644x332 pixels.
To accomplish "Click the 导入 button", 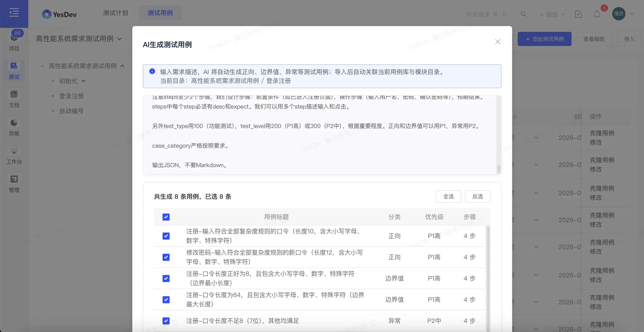I will [629, 39].
